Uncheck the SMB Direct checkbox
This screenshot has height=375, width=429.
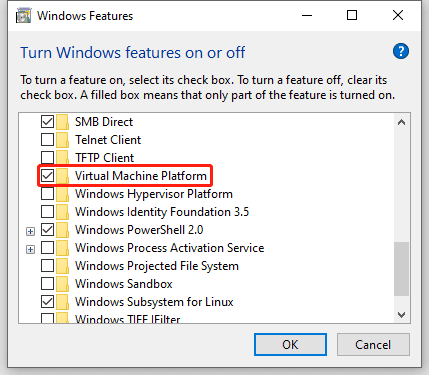point(47,122)
